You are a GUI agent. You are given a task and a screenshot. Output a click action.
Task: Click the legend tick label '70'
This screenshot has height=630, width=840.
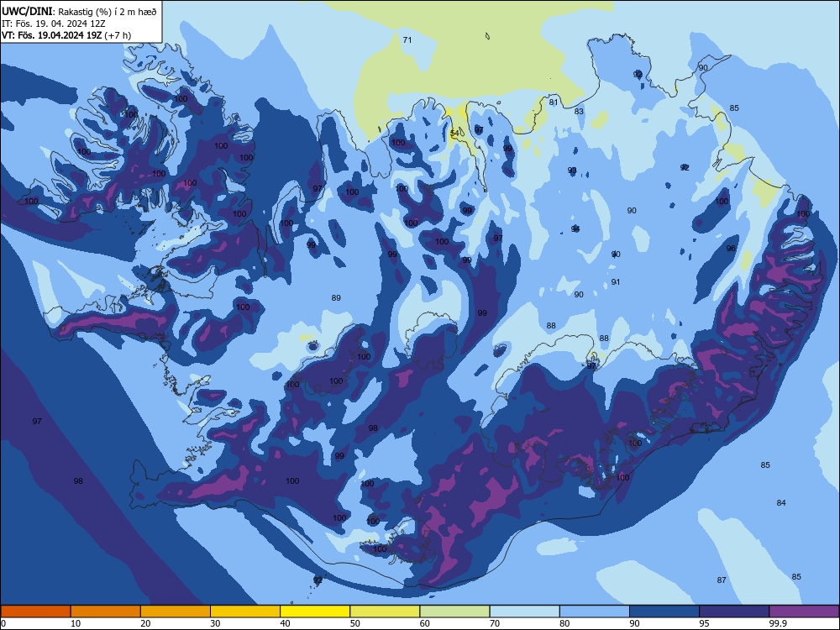495,623
